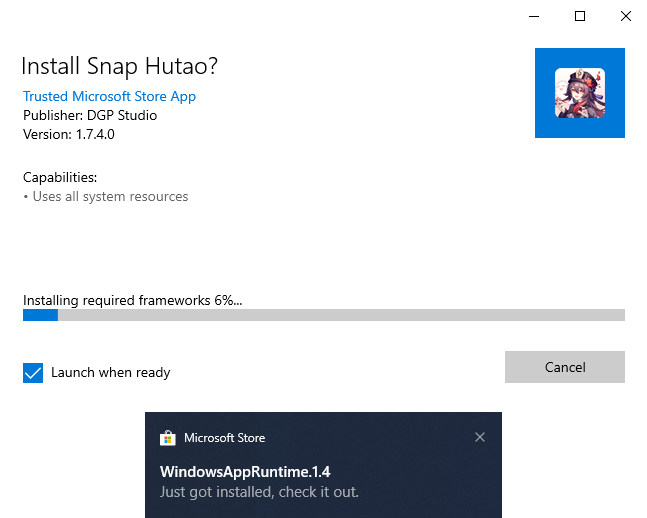The image size is (647, 518).
Task: Click the filled blue portion of progress bar
Action: [x=40, y=315]
